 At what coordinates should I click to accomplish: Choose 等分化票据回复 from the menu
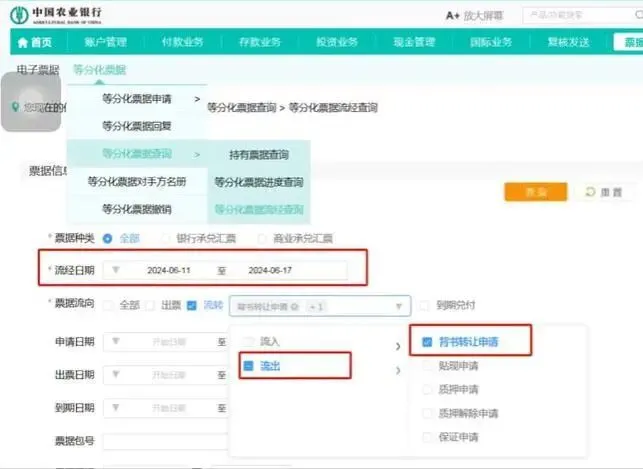coord(137,126)
